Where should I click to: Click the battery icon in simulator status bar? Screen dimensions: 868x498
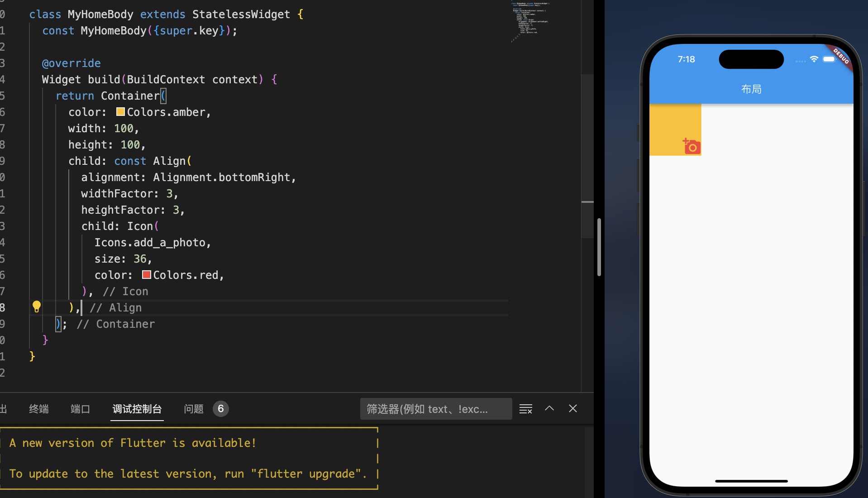829,59
